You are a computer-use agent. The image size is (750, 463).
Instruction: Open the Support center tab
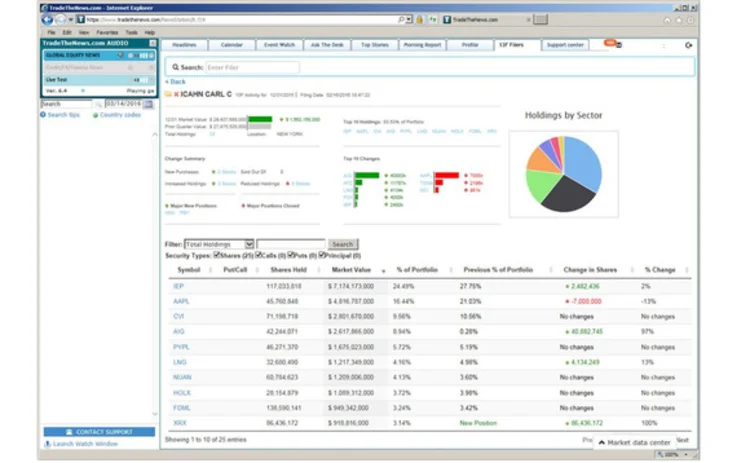pos(565,45)
